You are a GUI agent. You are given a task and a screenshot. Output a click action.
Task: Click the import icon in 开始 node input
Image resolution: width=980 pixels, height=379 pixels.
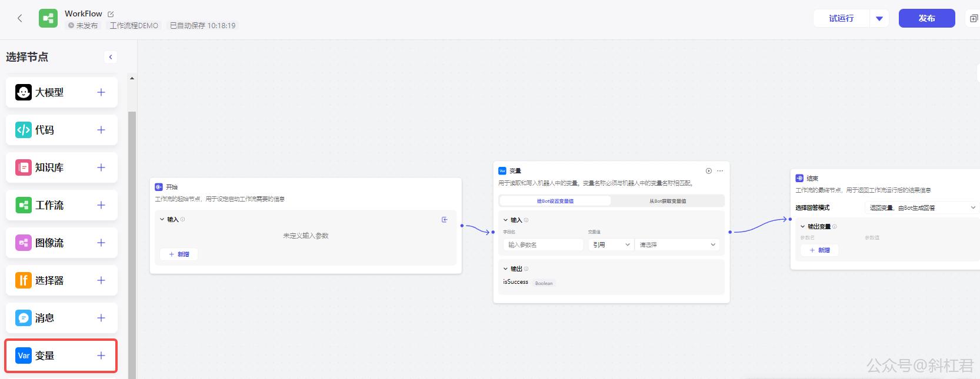445,220
